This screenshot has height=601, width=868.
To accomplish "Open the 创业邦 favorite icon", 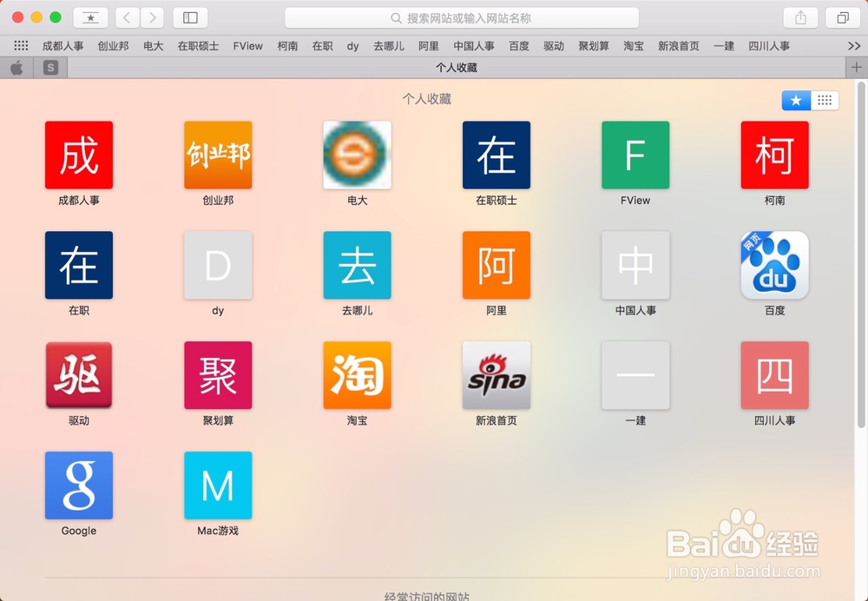I will tap(218, 155).
